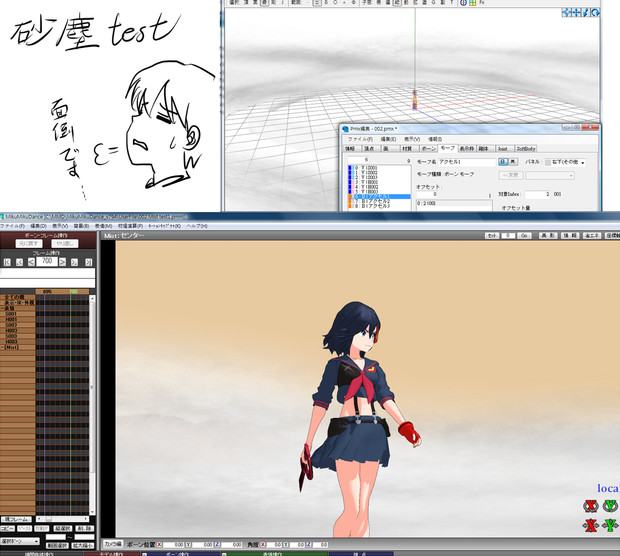Click the X icon beside bone position

159,545
